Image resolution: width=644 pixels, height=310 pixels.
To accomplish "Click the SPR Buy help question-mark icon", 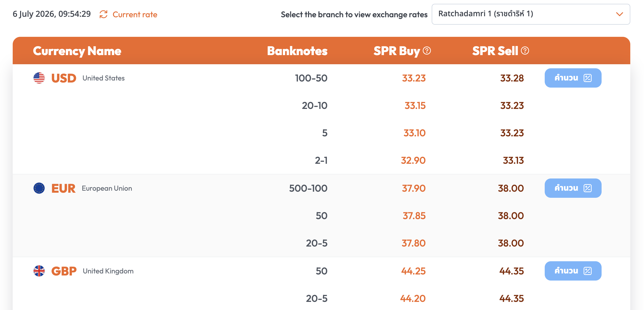I will point(427,51).
